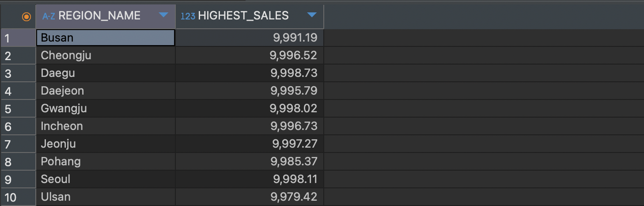Select row number 10 header
The height and width of the screenshot is (206, 644).
18,197
